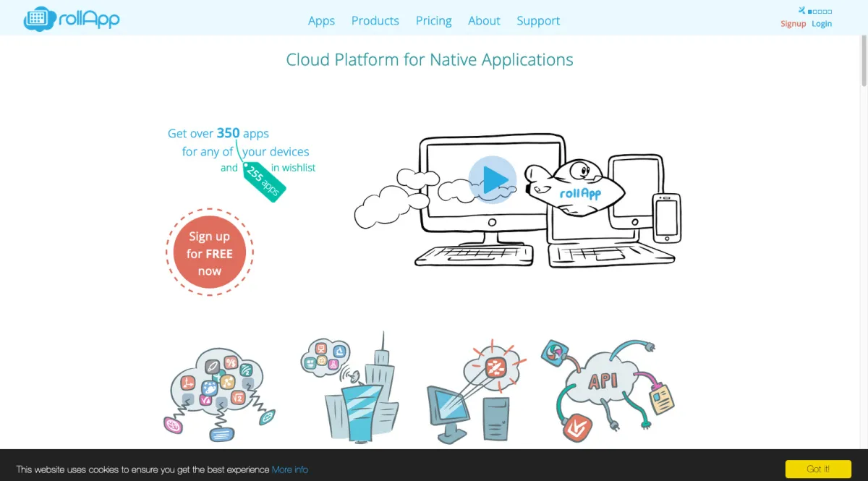This screenshot has width=868, height=481.
Task: Click the smartphone drawing in hero image
Action: [x=666, y=217]
